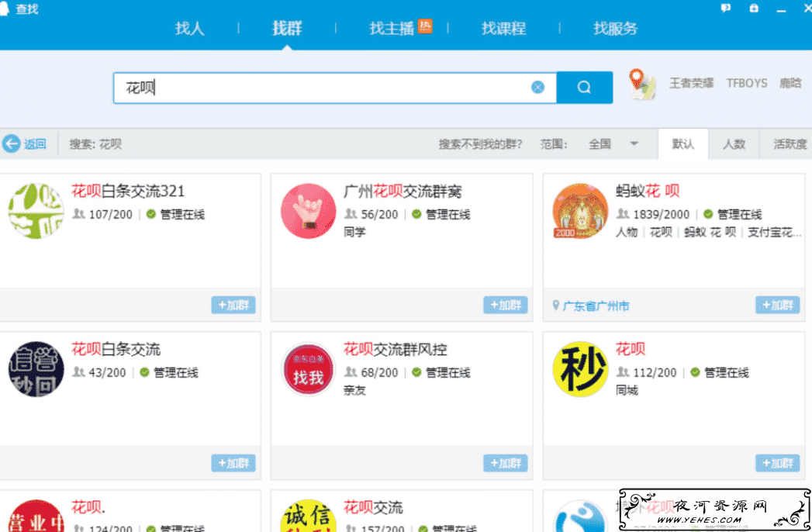812x532 pixels.
Task: Click the 王者荣耀 hot keyword
Action: pos(691,83)
